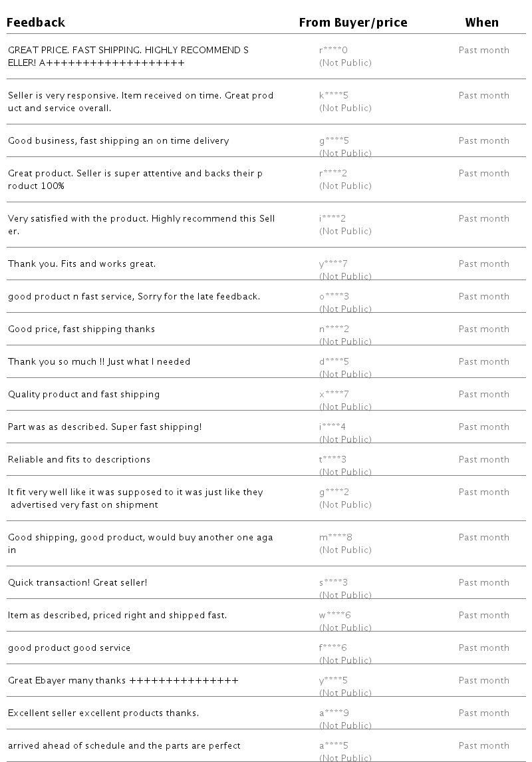Select buyer y****7 username

333,264
